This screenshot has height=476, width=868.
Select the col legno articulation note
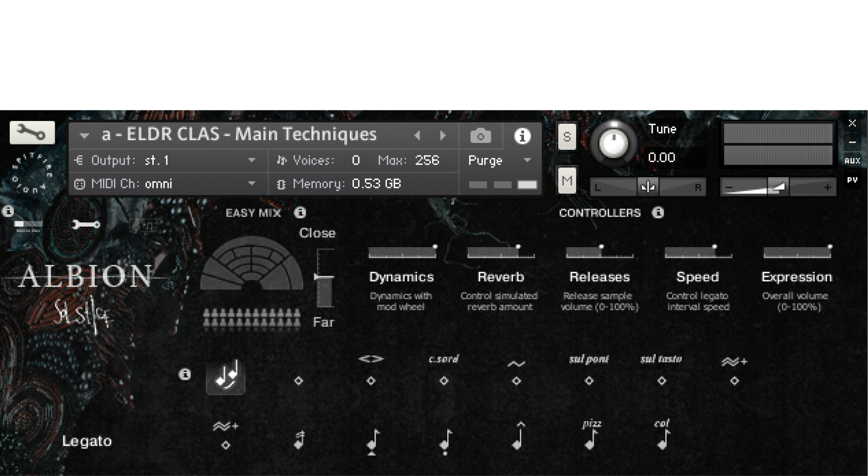pyautogui.click(x=663, y=439)
